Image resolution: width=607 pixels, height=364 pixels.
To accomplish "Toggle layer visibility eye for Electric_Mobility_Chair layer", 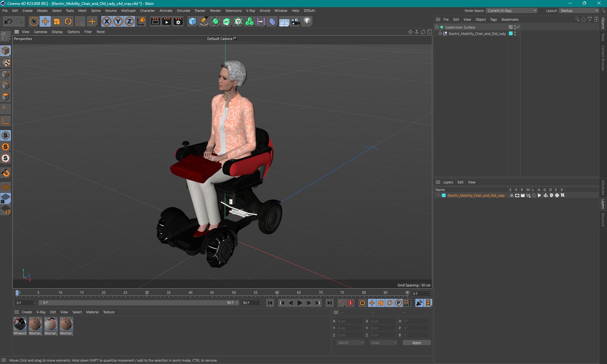I will pos(517,195).
